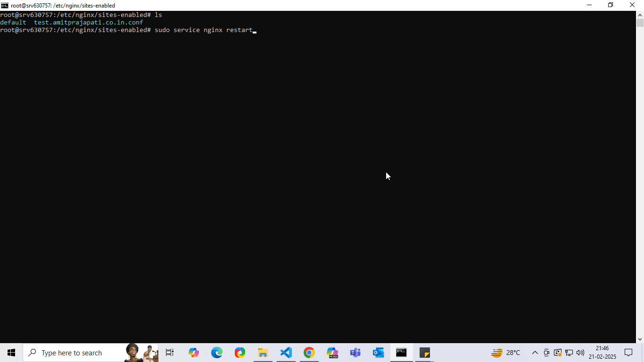The image size is (644, 362).
Task: Open the terminal window's title bar system menu
Action: click(4, 5)
